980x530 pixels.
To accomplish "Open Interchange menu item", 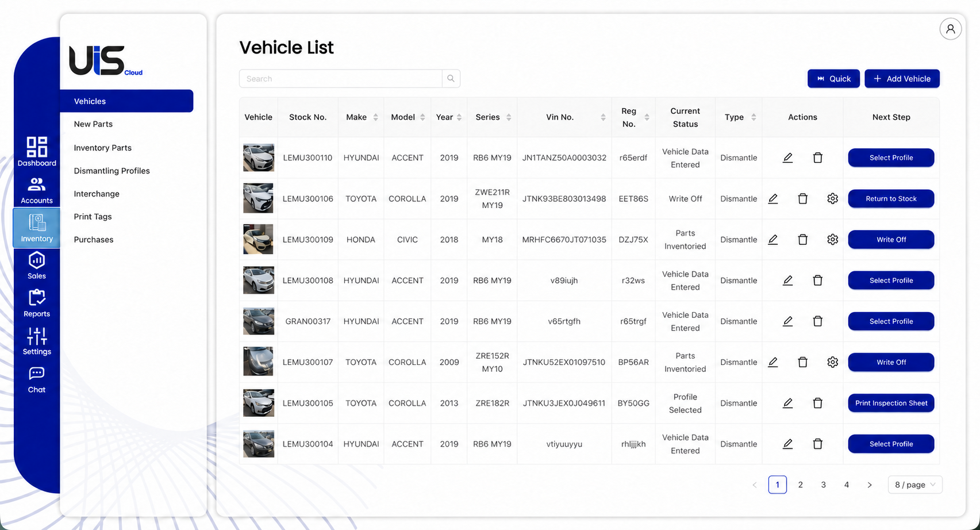I will point(97,194).
